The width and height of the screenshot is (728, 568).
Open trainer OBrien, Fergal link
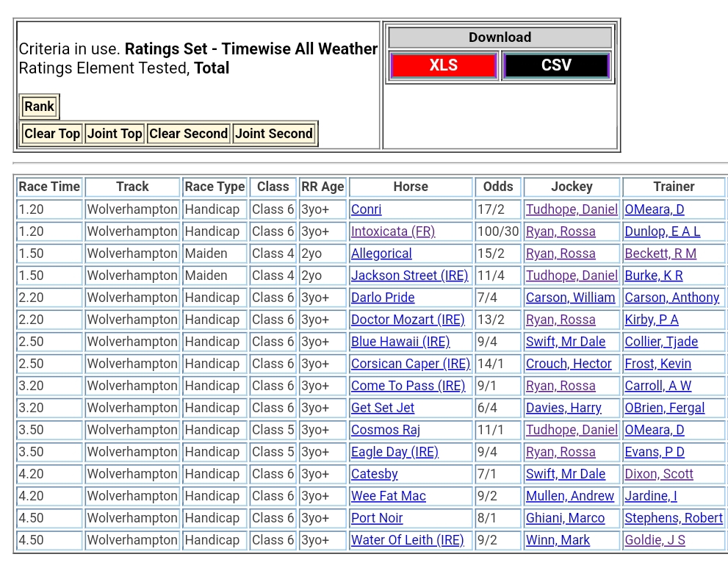click(x=664, y=408)
